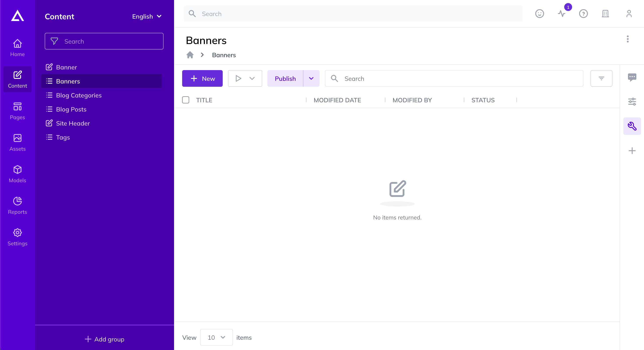Open the Reports section
Screen dimensions: 644x350
[x=18, y=205]
